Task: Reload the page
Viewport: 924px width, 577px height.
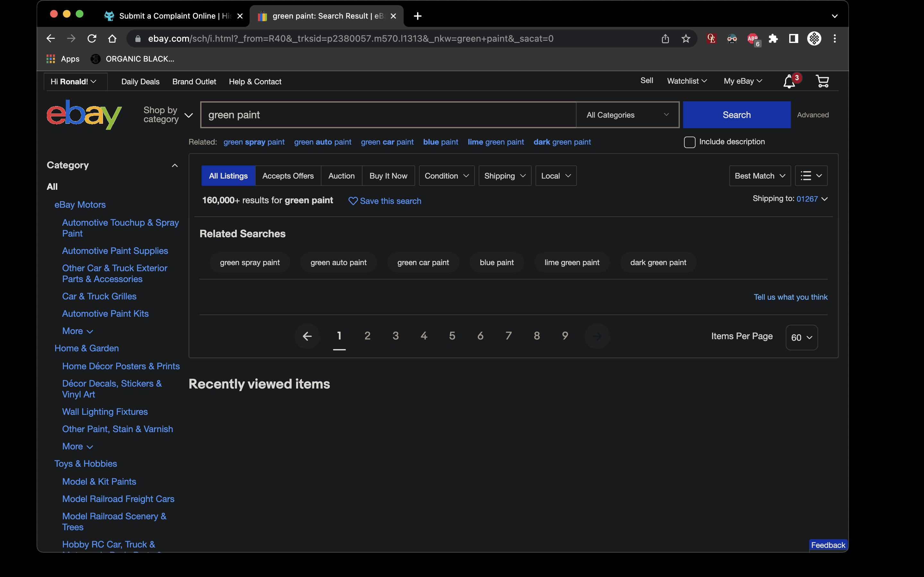Action: pyautogui.click(x=92, y=38)
